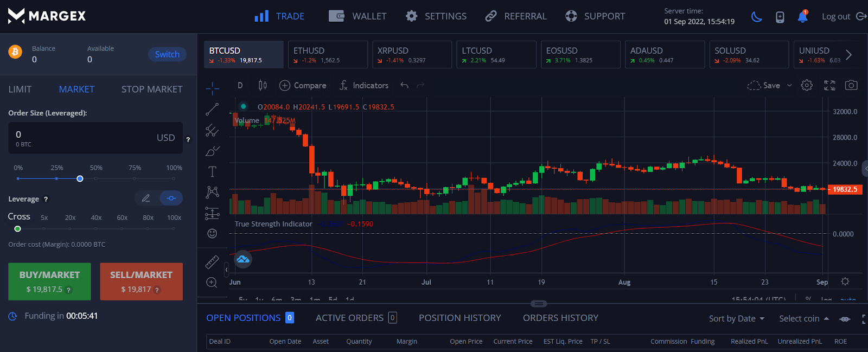Open time axis settings gear
This screenshot has height=352, width=868.
[845, 281]
